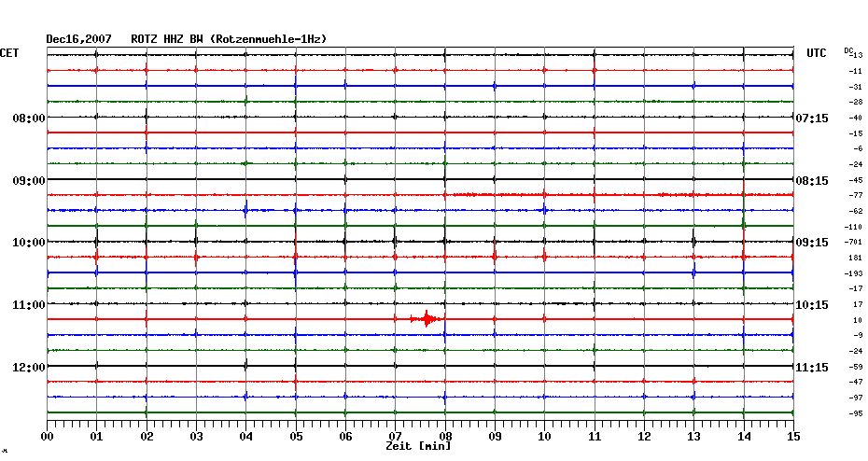Click the 03 minute axis tick label
The height and width of the screenshot is (461, 868).
[x=197, y=437]
